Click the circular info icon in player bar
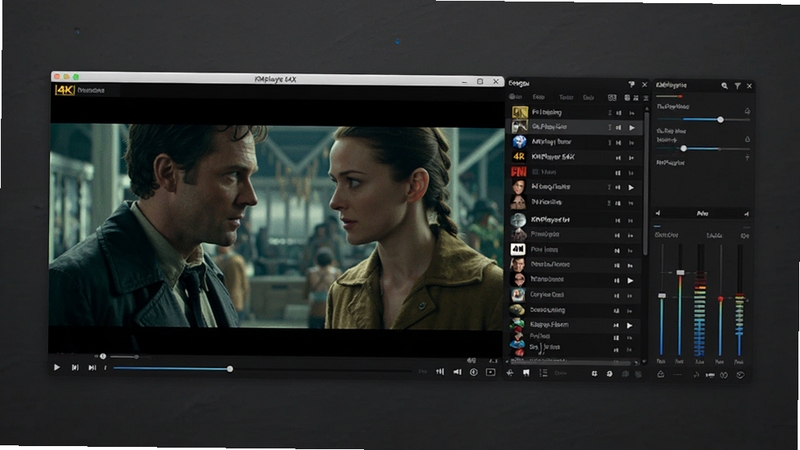800x450 pixels. 473,372
